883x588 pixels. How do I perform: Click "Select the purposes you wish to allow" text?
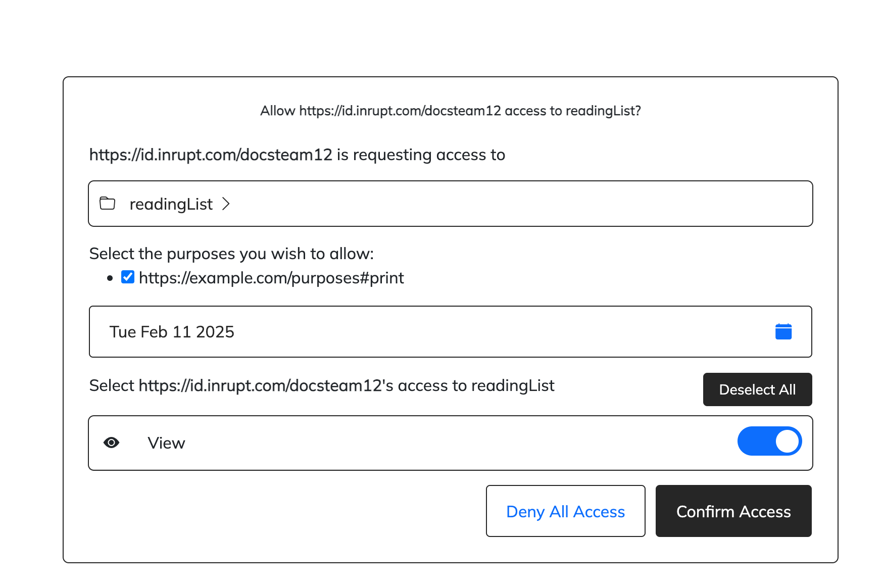(x=231, y=254)
